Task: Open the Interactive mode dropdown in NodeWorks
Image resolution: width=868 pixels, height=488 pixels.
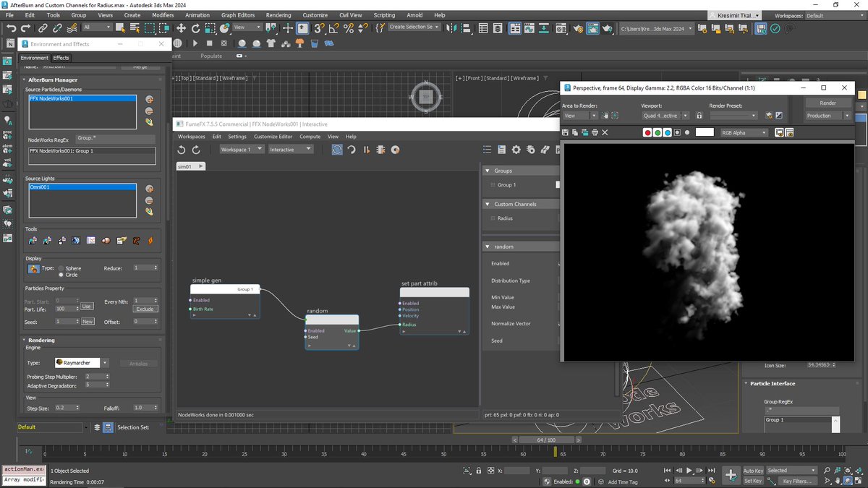Action: click(291, 149)
